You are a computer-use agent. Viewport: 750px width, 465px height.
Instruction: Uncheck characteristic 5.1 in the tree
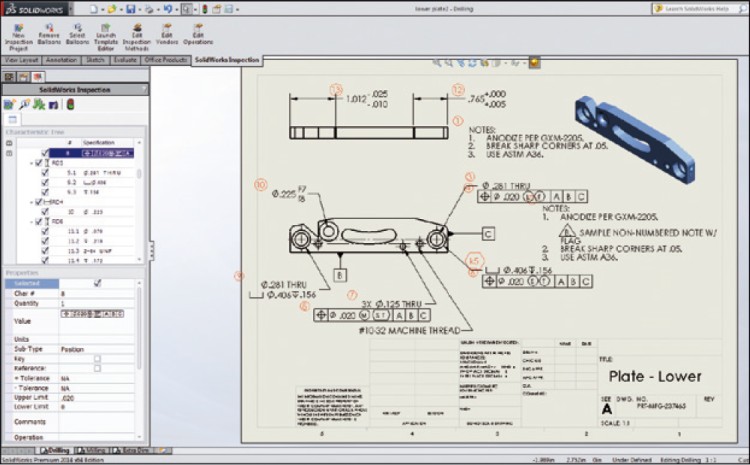[45, 173]
